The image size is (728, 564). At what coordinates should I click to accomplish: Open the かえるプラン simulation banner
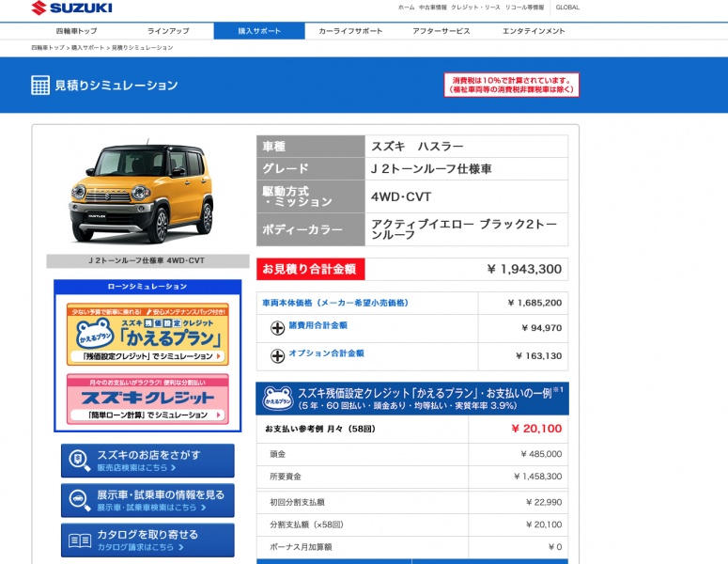point(147,334)
